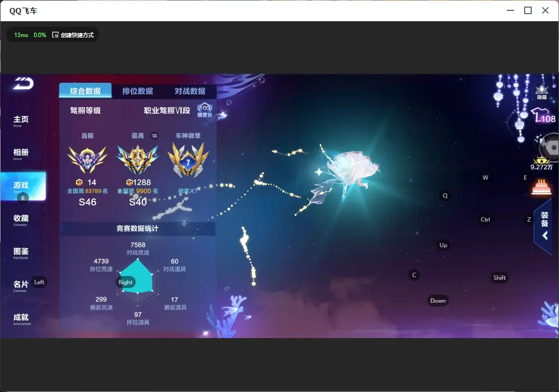Click the 创建快捷方式 shortcut icon
The image size is (559, 392).
55,35
